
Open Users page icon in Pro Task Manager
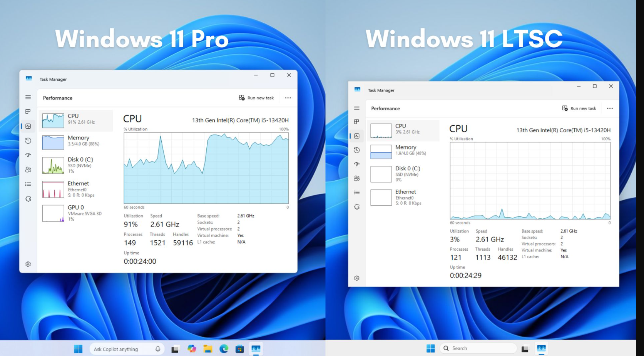tap(28, 170)
